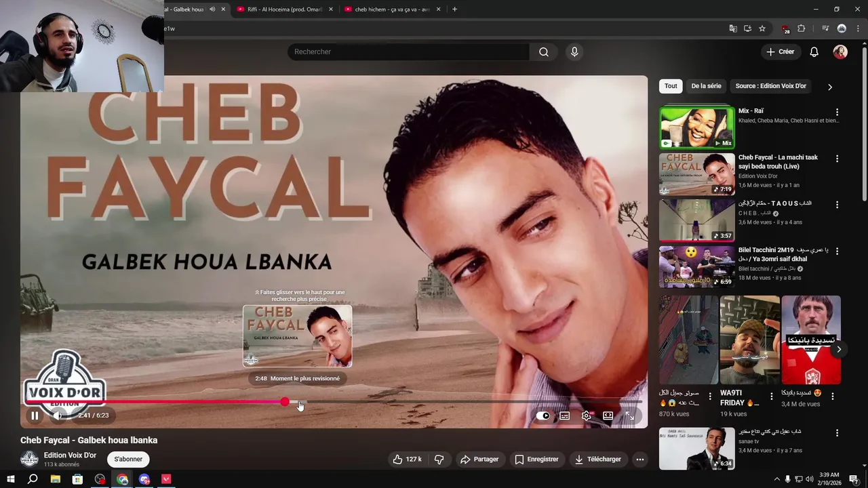Seek using the red progress bar scrubber
The height and width of the screenshot is (488, 868).
click(x=285, y=402)
